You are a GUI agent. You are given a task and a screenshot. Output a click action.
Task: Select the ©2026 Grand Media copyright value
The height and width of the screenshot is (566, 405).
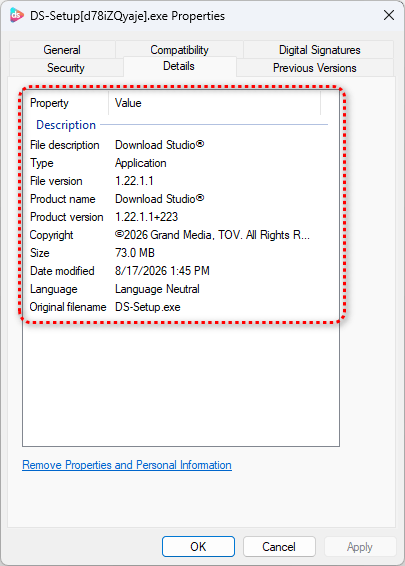point(212,235)
